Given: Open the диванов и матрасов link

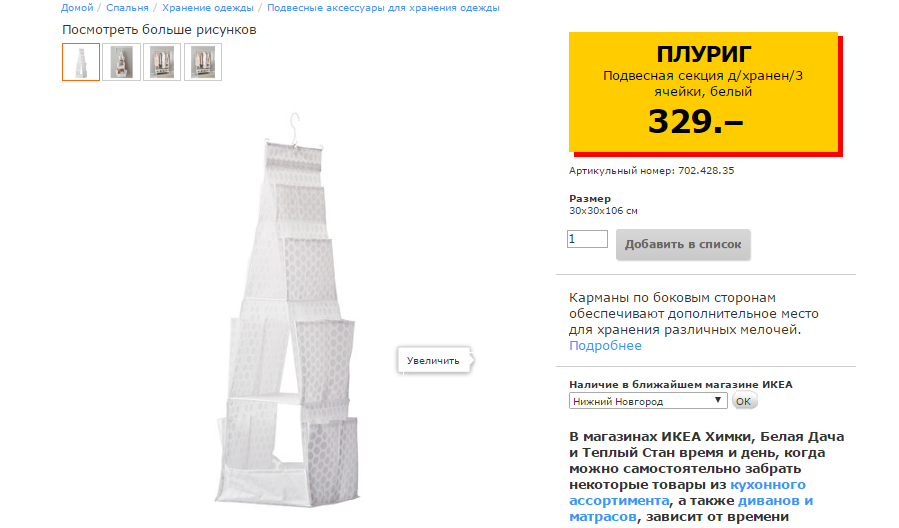Looking at the screenshot, I should pos(691,509).
